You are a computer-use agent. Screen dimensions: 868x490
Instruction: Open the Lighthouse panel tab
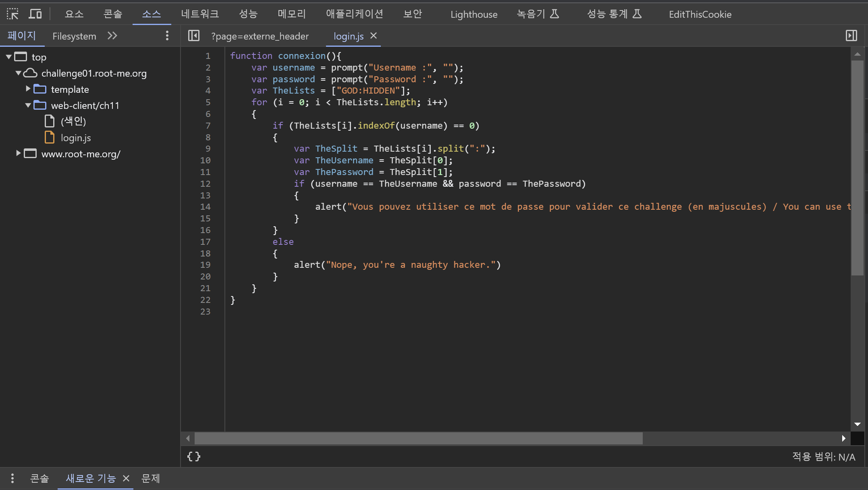474,15
